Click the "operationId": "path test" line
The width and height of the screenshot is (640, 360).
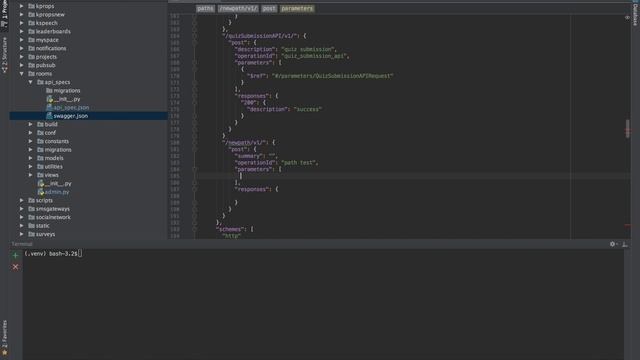[x=276, y=163]
